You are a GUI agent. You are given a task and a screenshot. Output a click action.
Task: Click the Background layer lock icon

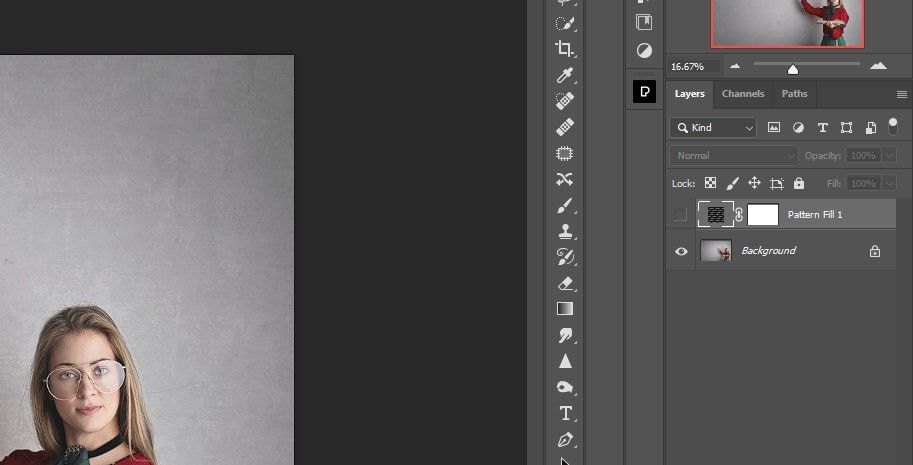[x=875, y=251]
